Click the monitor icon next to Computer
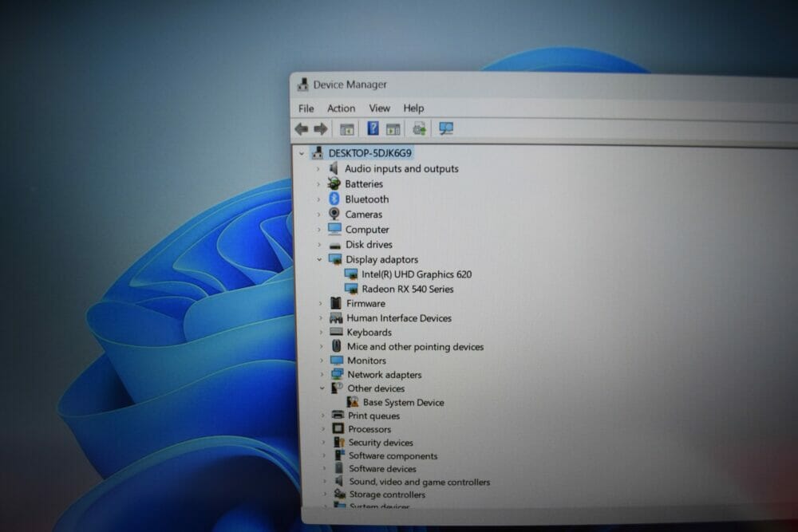 (334, 229)
